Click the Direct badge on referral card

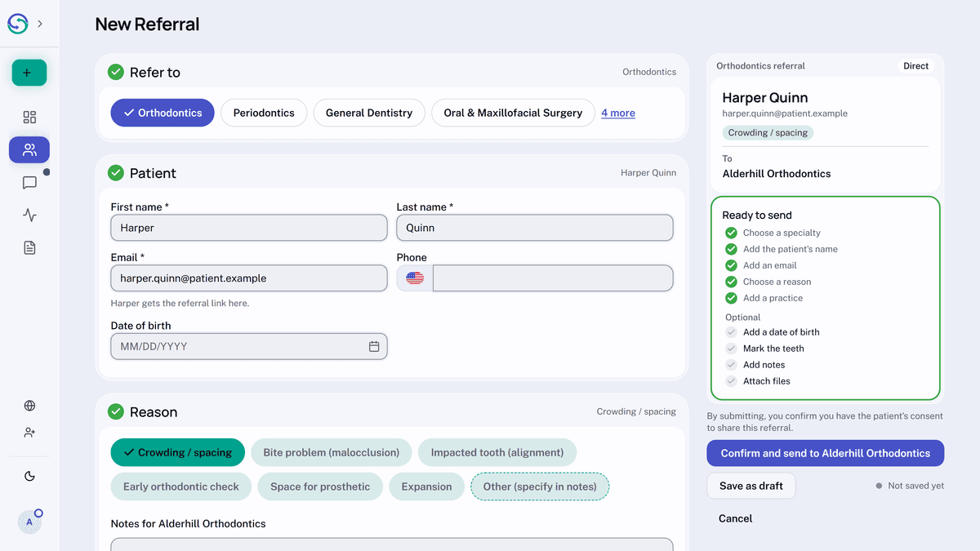pyautogui.click(x=916, y=66)
